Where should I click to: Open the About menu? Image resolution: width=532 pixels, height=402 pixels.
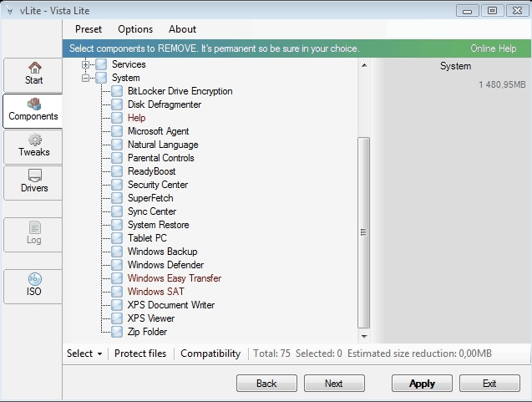coord(182,29)
